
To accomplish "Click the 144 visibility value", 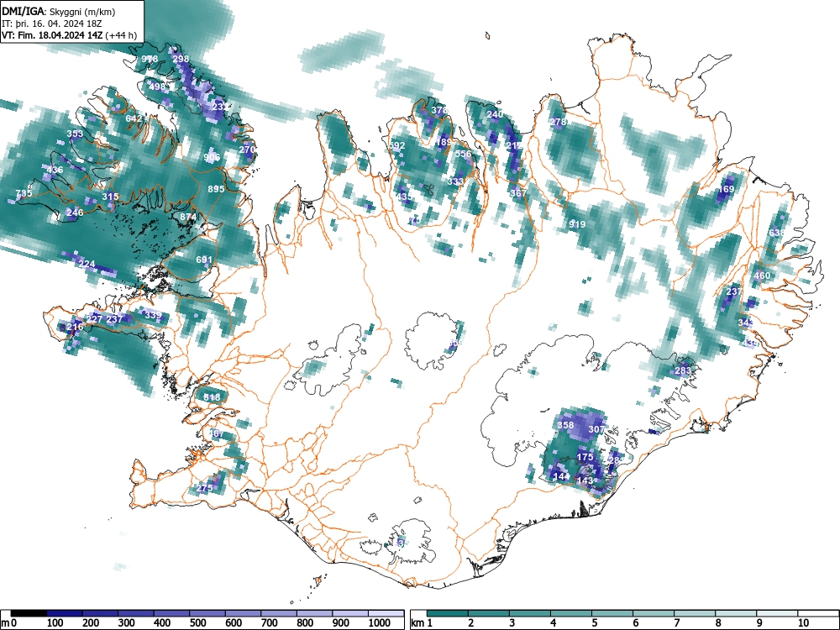I will (x=561, y=476).
